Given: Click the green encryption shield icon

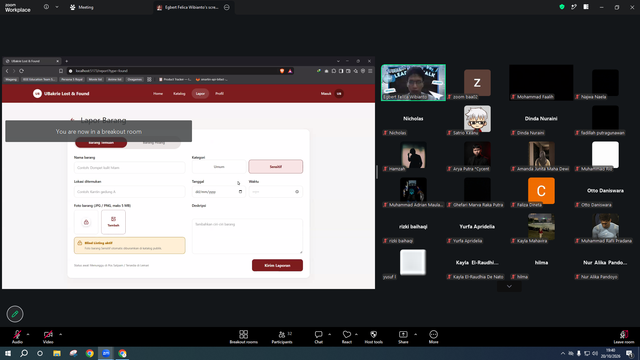Looking at the screenshot, I should [x=562, y=7].
